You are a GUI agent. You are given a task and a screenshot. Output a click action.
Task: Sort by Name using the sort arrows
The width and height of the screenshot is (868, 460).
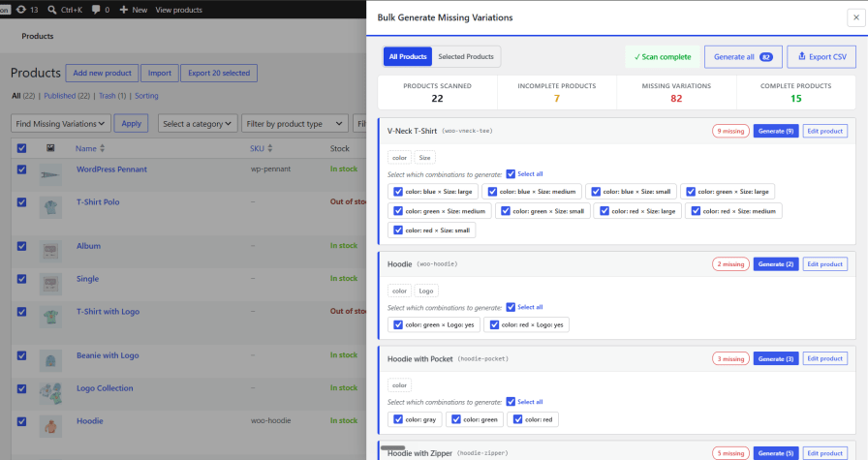pos(102,148)
